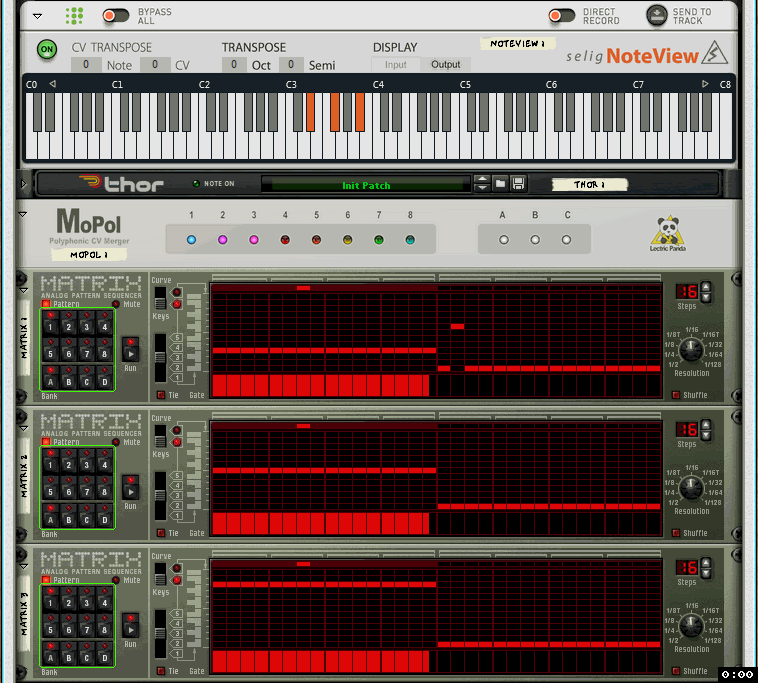758x683 pixels.
Task: Toggle Matrix 1 Pattern enable button
Action: (46, 304)
